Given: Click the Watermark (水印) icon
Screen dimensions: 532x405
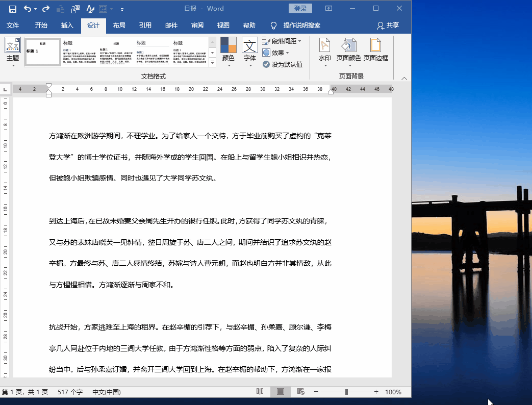Looking at the screenshot, I should [x=324, y=50].
